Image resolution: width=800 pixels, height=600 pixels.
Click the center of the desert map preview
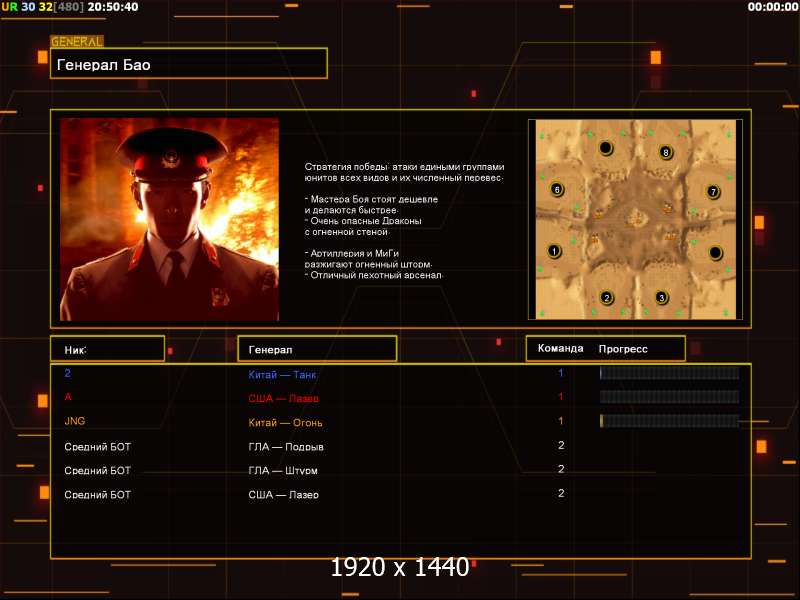tap(636, 219)
